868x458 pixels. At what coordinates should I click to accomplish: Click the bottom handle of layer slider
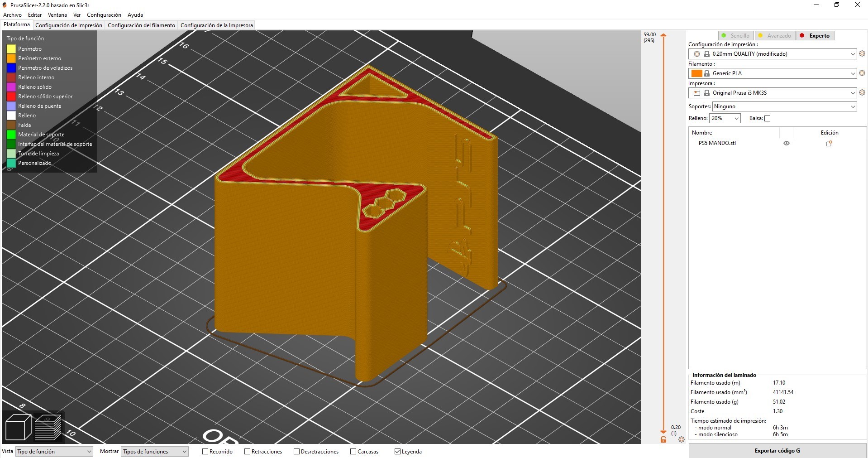(x=663, y=432)
